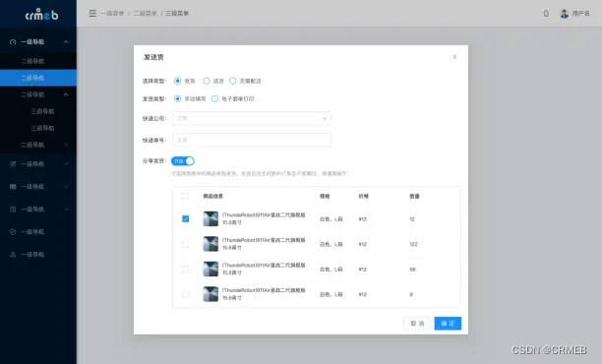Image resolution: width=602 pixels, height=364 pixels.
Task: Select the 电子面单打印 radio option
Action: (x=215, y=99)
